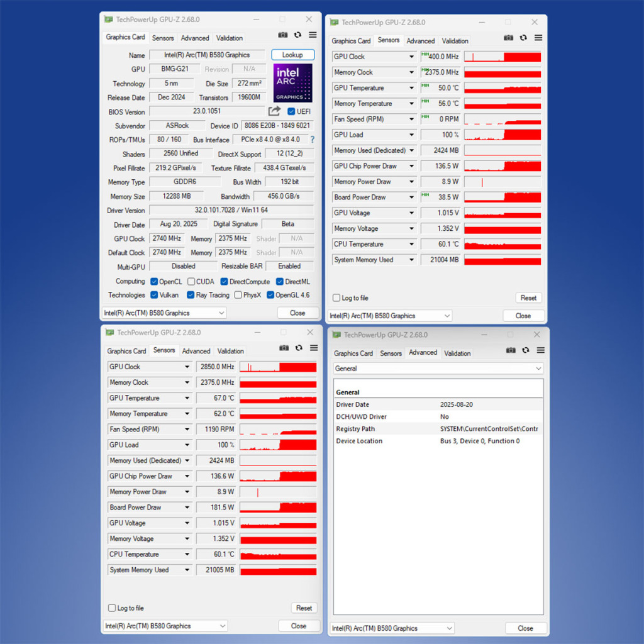644x644 pixels.
Task: Open GPU selector dropdown in Graphics Card window
Action: [164, 313]
